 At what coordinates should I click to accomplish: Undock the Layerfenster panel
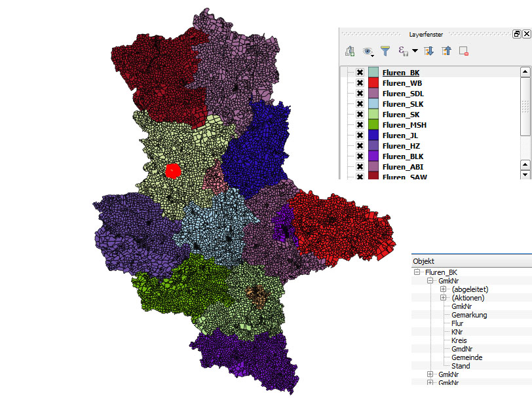coord(516,34)
